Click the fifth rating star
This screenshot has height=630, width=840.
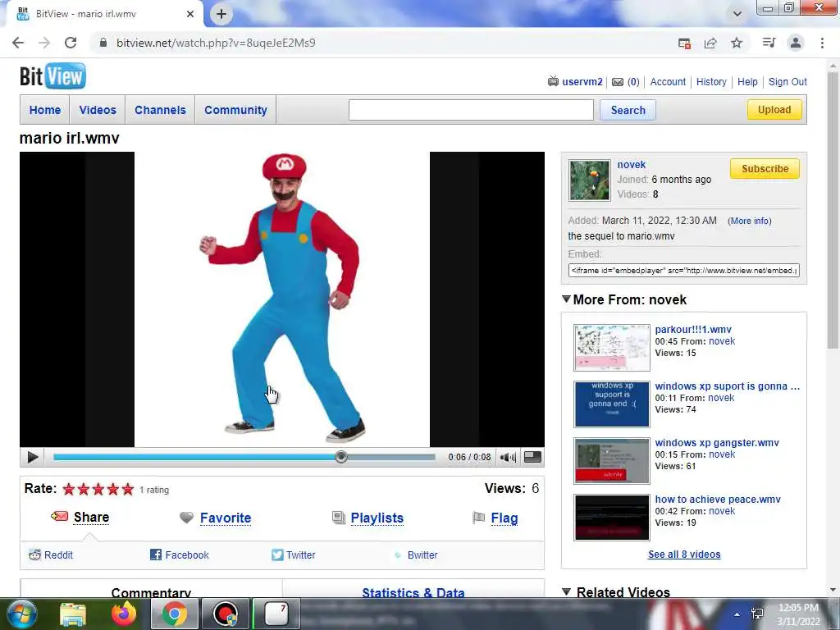point(127,489)
